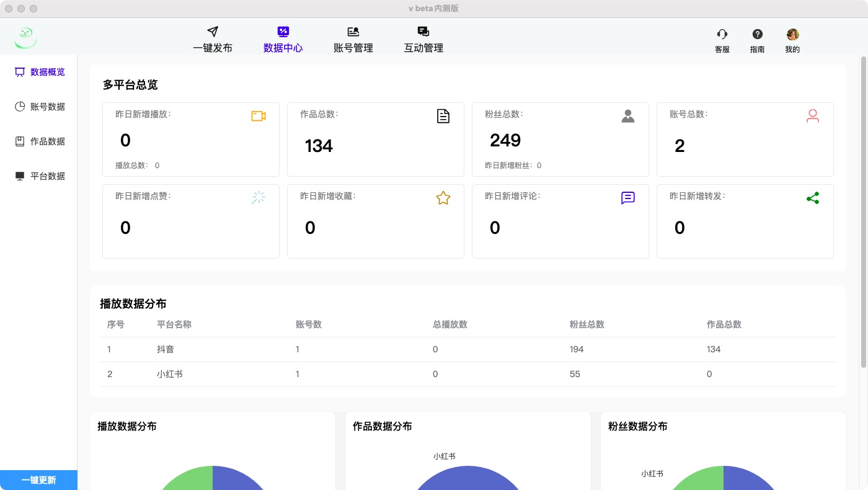Select the 数据中心 tab
Screen dimensions: 868x490
point(283,40)
